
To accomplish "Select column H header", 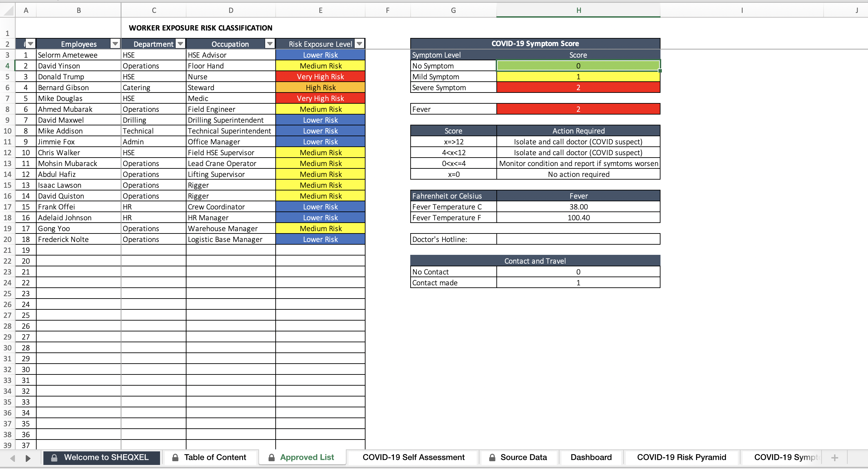I will [578, 11].
